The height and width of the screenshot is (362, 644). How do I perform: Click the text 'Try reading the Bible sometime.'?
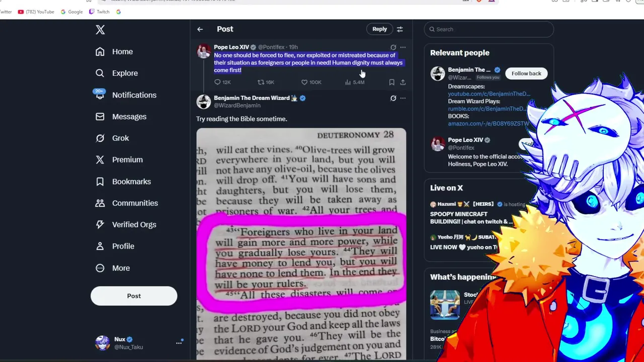[x=242, y=119]
